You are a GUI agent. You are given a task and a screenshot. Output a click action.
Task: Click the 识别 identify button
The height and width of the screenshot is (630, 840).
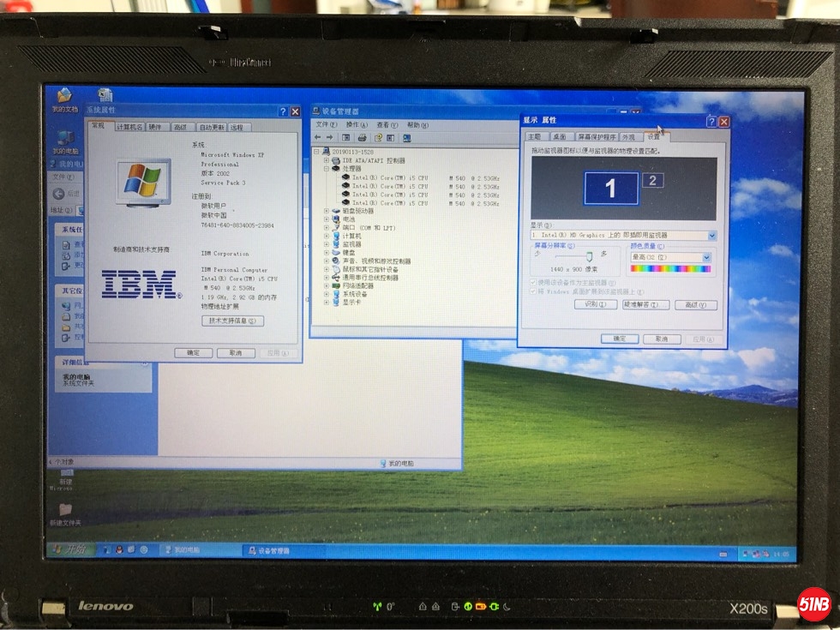point(595,304)
